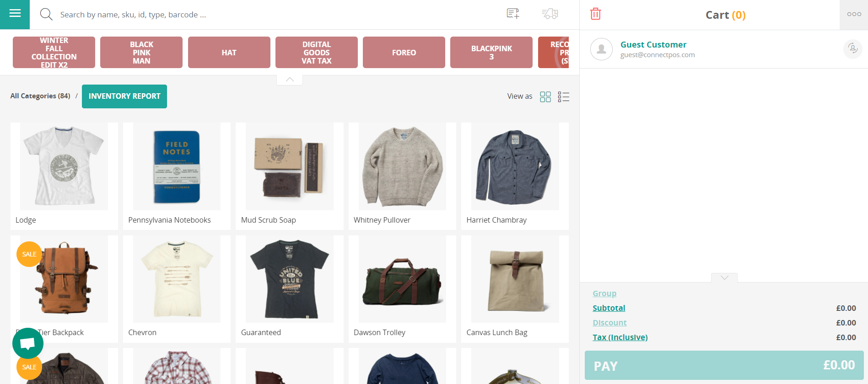The image size is (868, 384).
Task: Select Winter Fall Collection category
Action: tap(54, 53)
